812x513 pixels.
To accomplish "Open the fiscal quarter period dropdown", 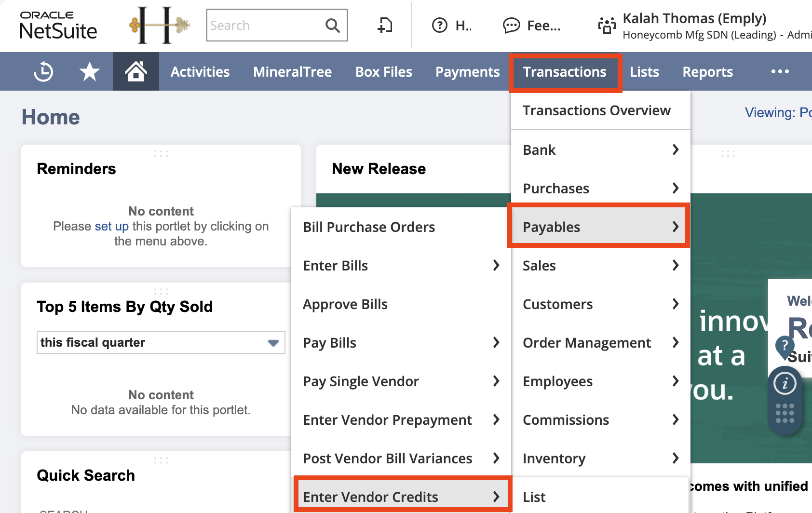I will click(161, 342).
